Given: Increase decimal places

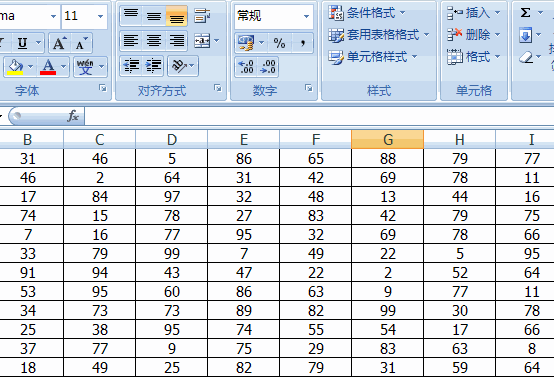Looking at the screenshot, I should 246,66.
